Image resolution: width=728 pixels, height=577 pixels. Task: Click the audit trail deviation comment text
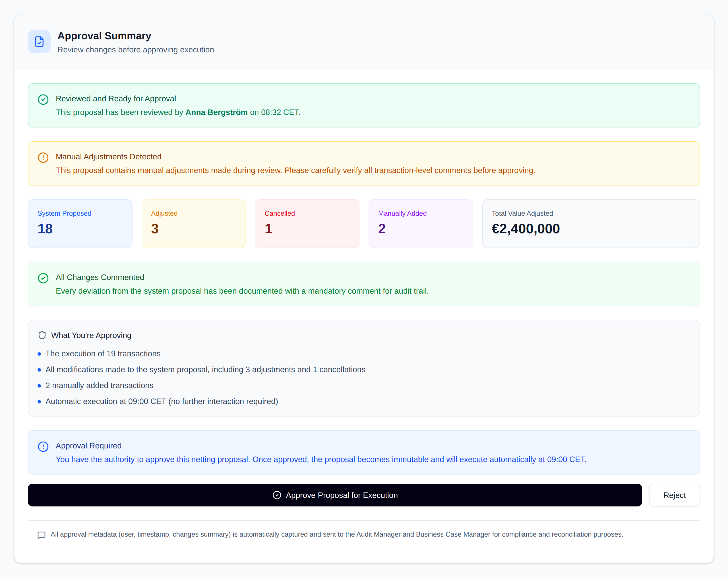click(x=242, y=291)
